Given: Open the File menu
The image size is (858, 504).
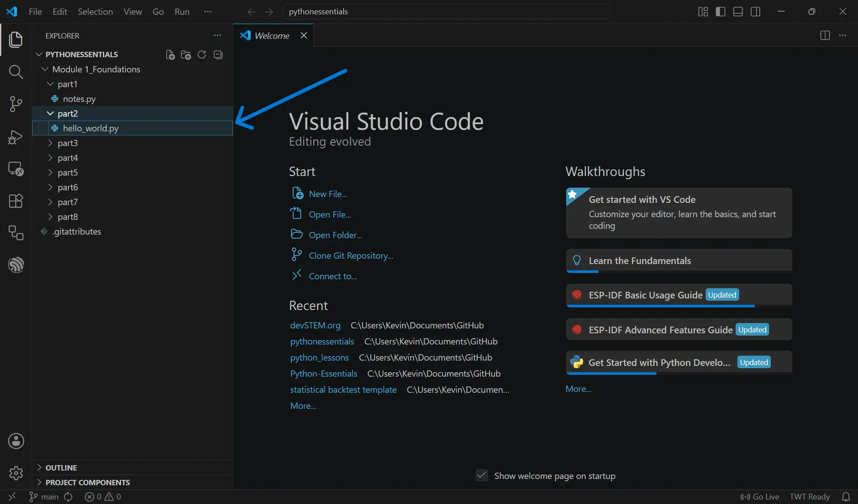Looking at the screenshot, I should coord(35,12).
